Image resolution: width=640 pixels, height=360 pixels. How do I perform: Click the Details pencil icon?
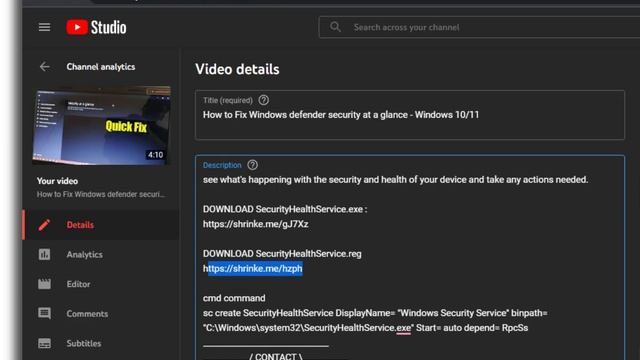click(44, 225)
